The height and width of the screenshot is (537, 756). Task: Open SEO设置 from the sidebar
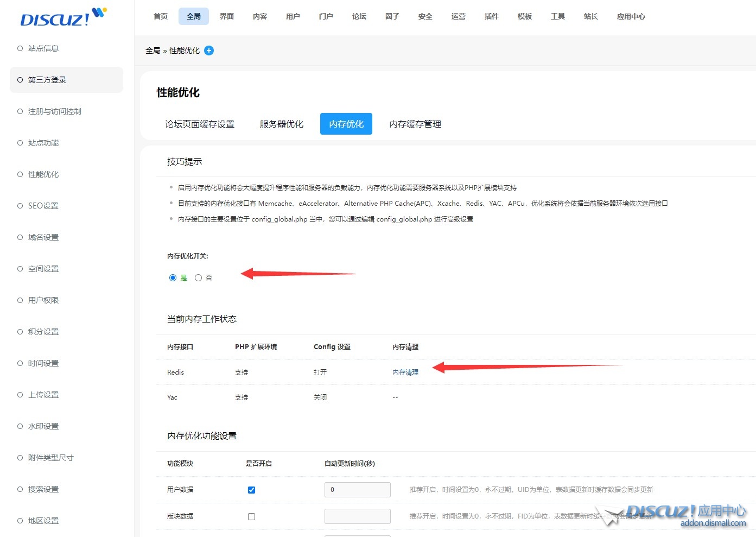click(43, 206)
